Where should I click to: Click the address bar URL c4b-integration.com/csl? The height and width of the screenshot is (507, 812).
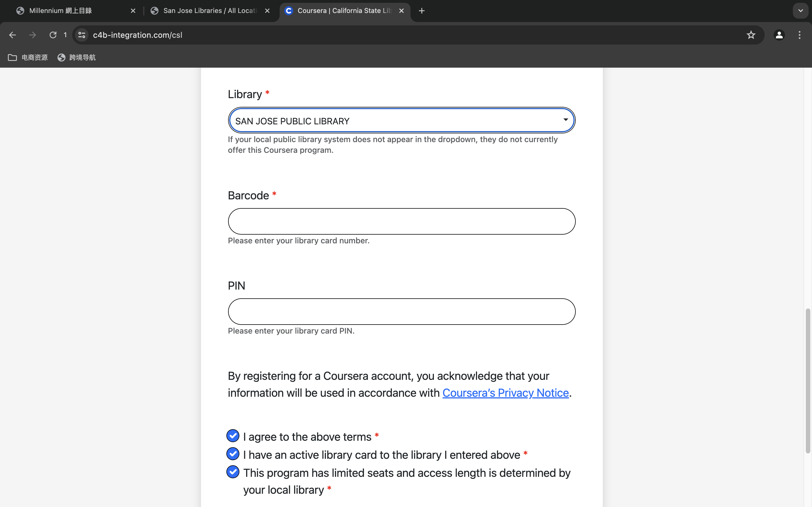click(x=138, y=35)
